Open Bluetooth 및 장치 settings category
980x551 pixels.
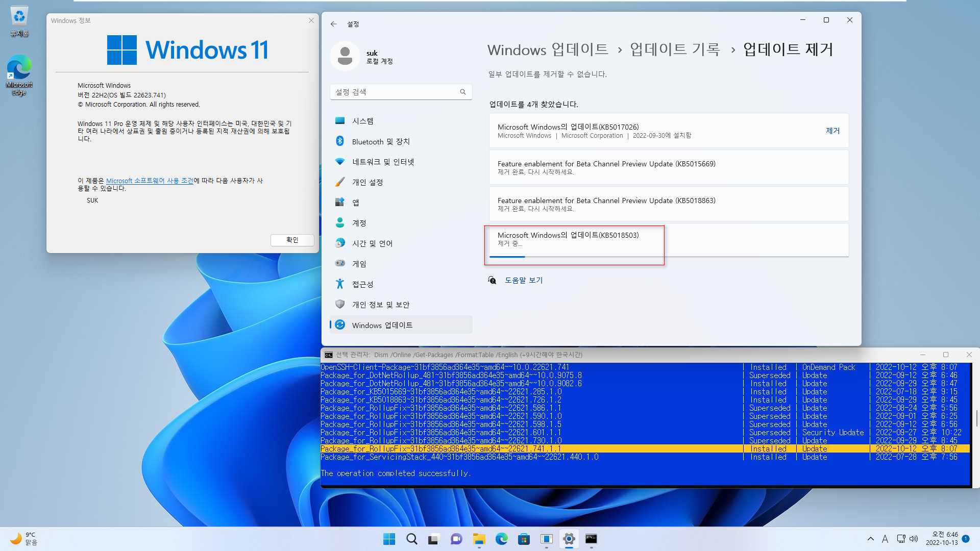(401, 141)
